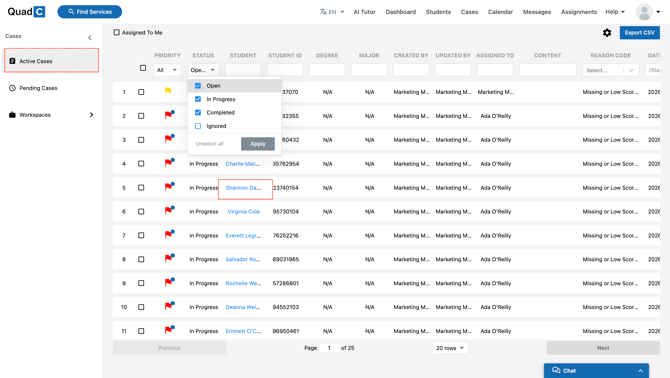Click student ID 95730104

click(285, 211)
